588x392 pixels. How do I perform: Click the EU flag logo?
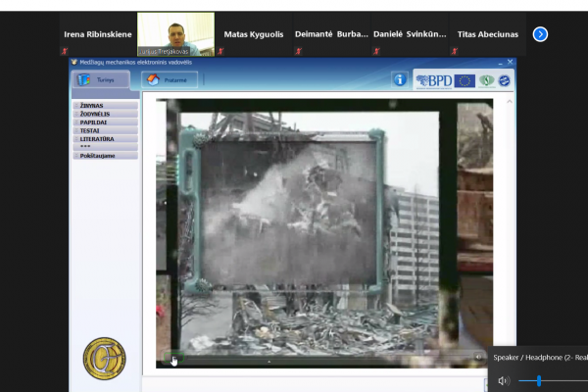tap(465, 80)
